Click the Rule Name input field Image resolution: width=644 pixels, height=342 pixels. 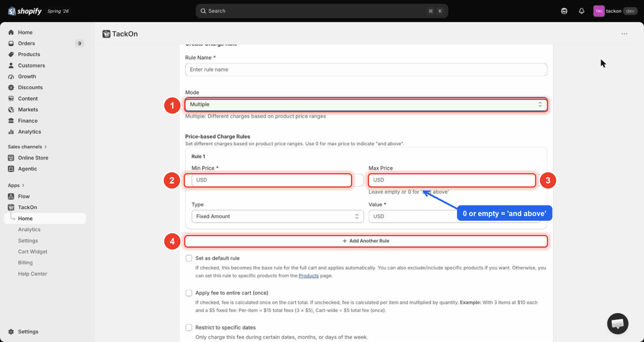click(366, 69)
